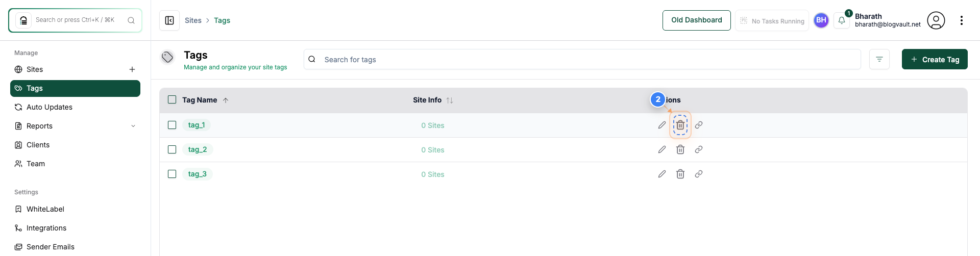The image size is (980, 256).
Task: Open Integrations settings
Action: click(x=75, y=228)
